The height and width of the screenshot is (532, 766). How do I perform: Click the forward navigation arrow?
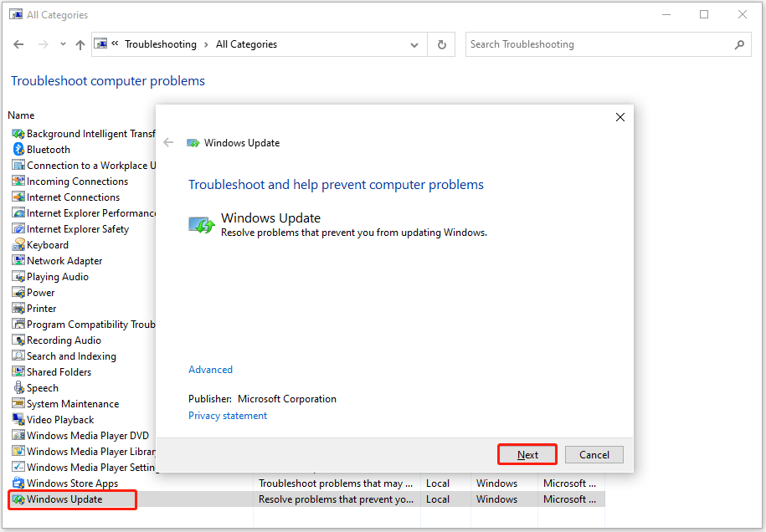[44, 44]
